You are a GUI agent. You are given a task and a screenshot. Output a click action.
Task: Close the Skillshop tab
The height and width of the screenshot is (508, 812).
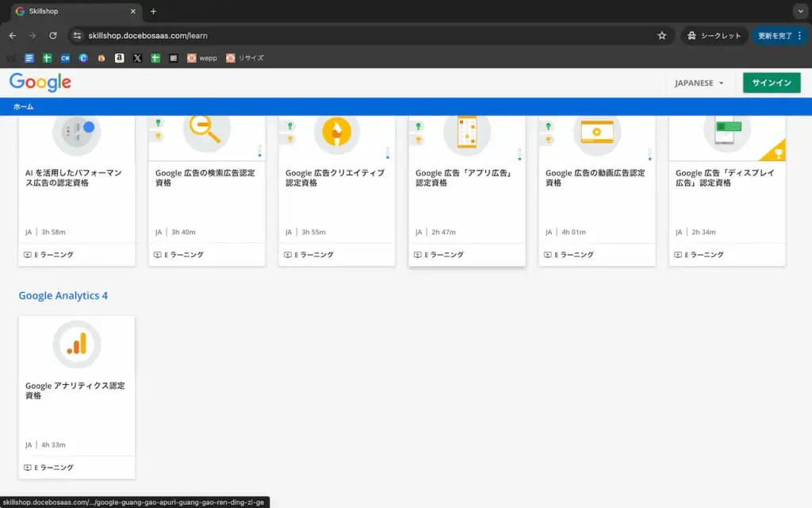[x=133, y=11]
